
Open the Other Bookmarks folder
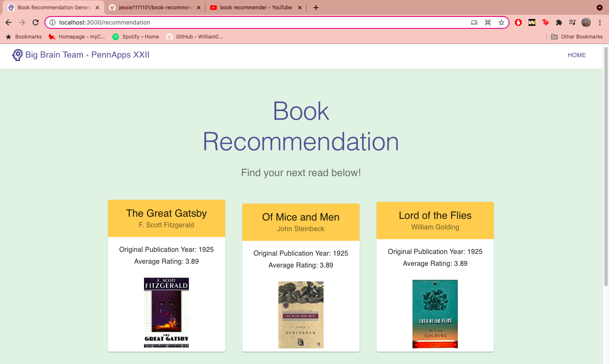[577, 37]
